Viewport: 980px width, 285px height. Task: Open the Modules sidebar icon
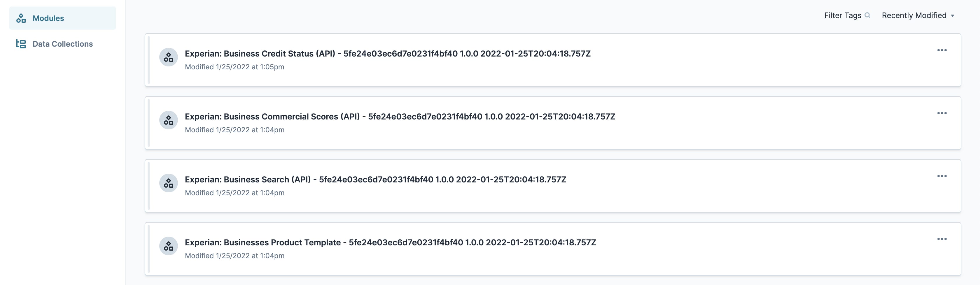click(x=21, y=18)
